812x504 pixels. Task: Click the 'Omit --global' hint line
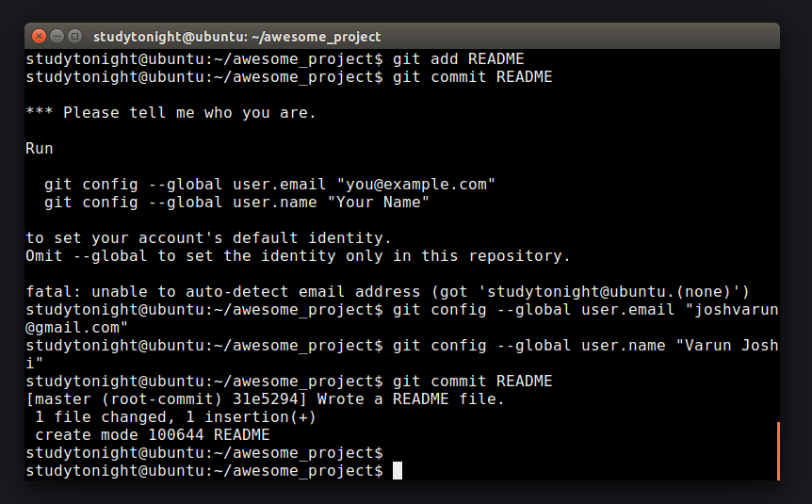pyautogui.click(x=298, y=256)
